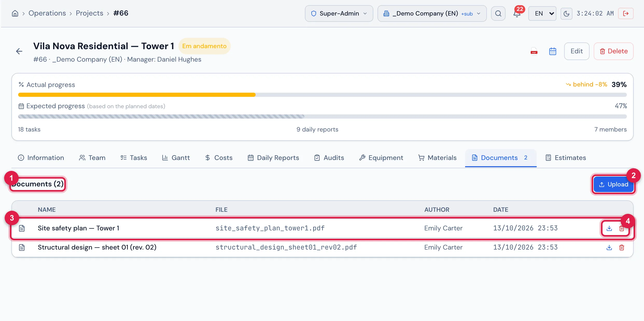Open the Estimates tab
Image resolution: width=644 pixels, height=321 pixels.
click(x=566, y=158)
